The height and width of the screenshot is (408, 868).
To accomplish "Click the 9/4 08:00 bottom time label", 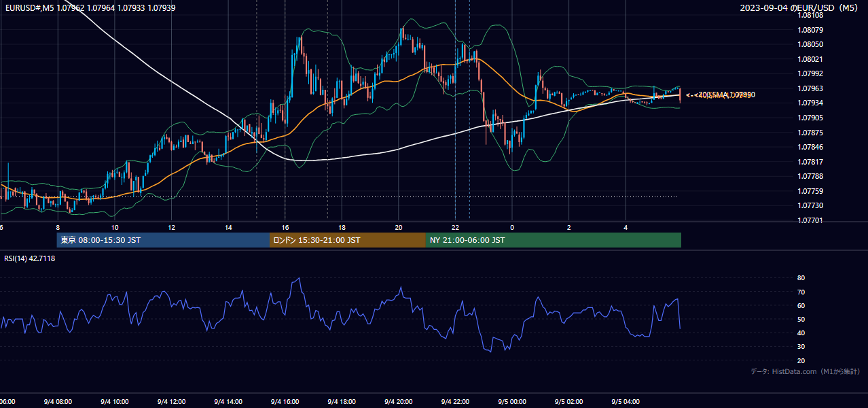I will (57, 402).
